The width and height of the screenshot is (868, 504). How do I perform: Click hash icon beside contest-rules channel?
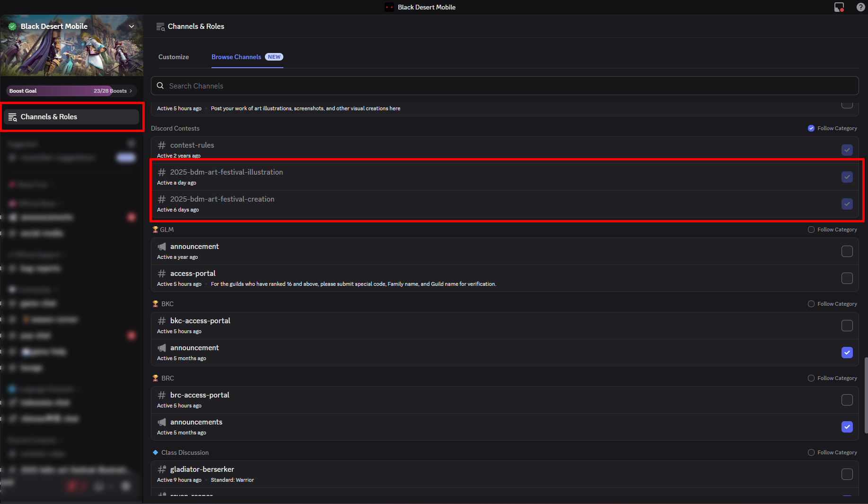(x=162, y=145)
